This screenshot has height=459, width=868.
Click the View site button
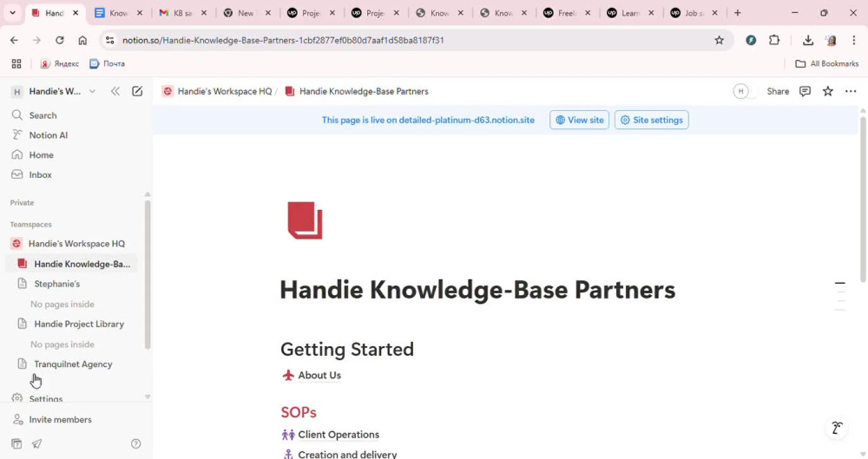click(579, 120)
